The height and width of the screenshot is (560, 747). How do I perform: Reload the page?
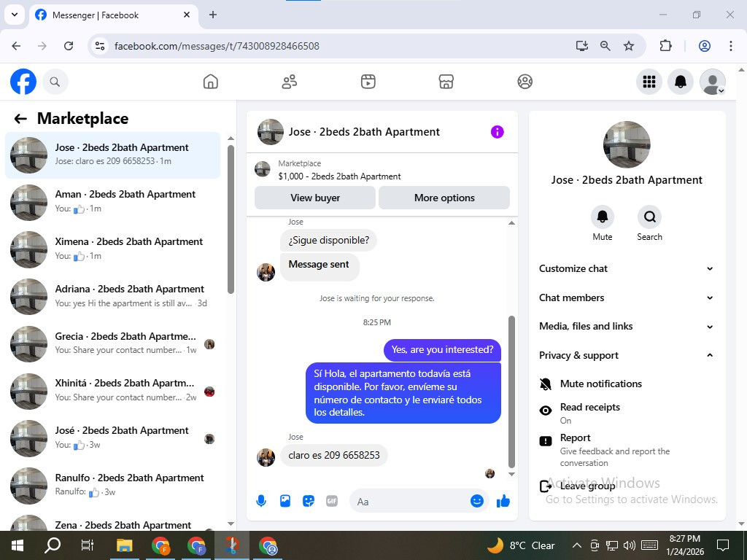(x=69, y=46)
